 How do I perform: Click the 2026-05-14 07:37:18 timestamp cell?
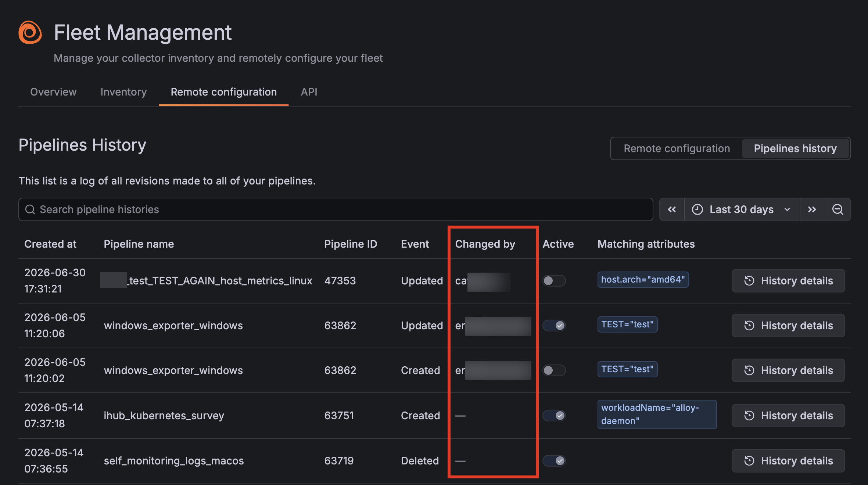click(54, 416)
